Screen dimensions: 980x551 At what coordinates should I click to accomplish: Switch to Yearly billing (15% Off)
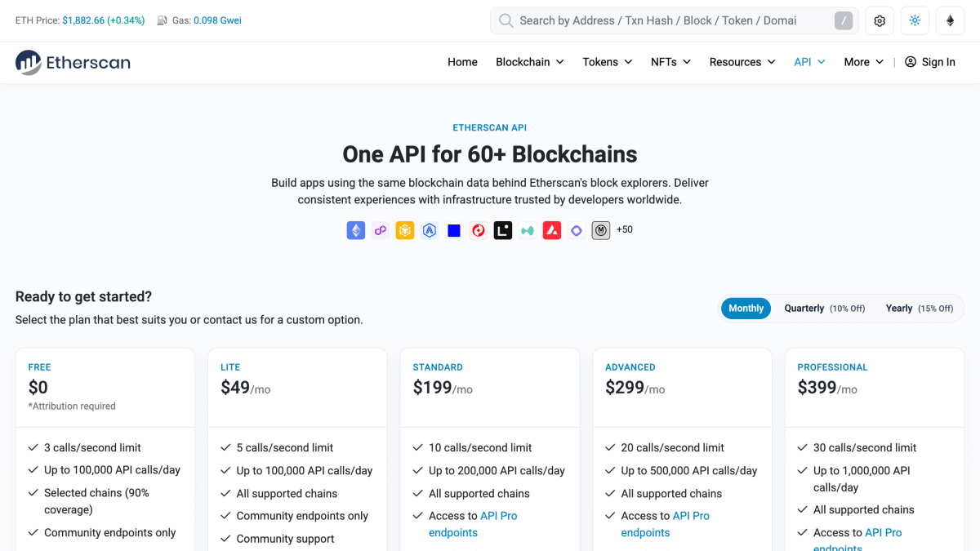(919, 309)
